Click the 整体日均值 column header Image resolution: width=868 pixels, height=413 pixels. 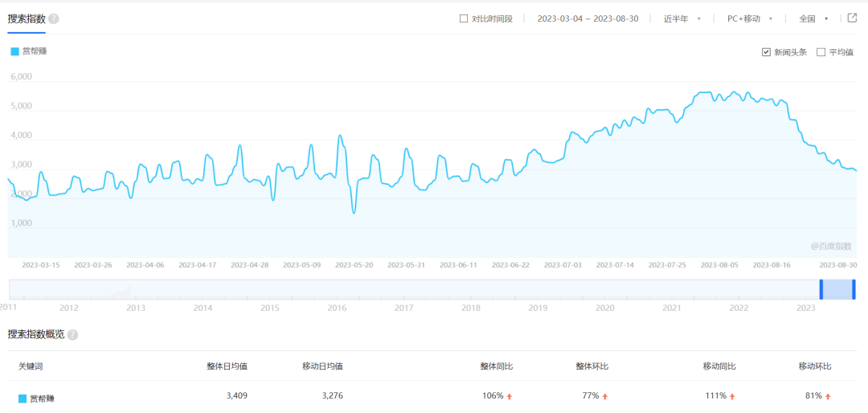click(227, 366)
